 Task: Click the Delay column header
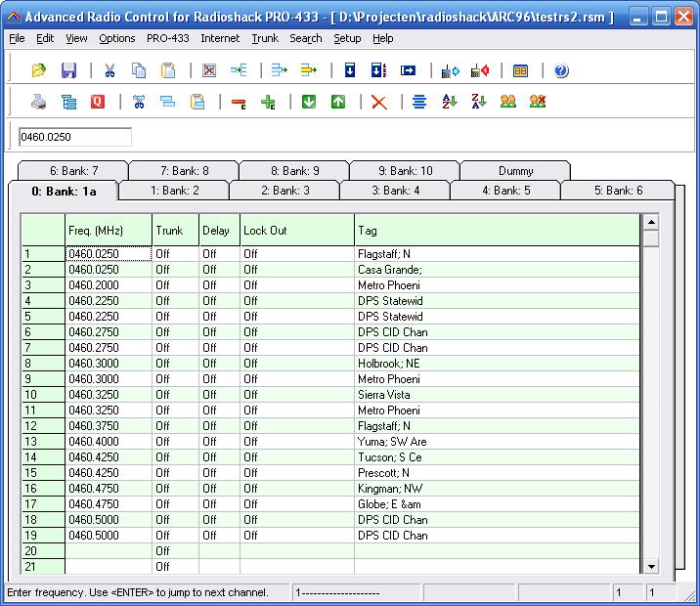pos(219,231)
